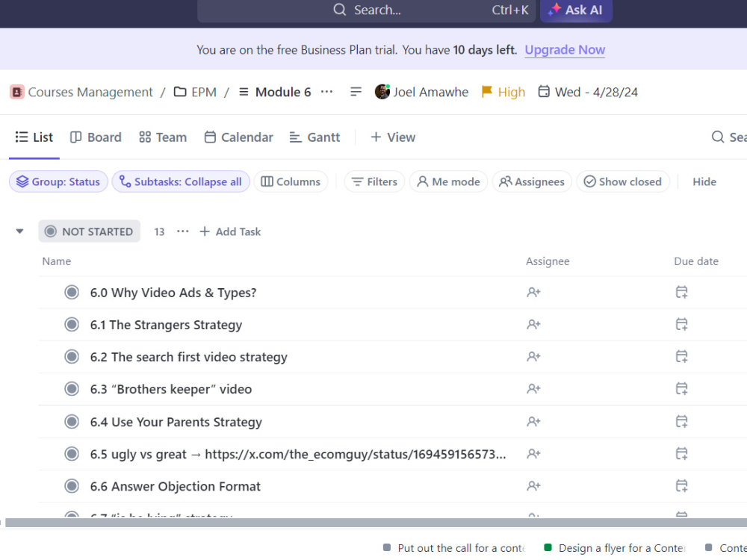
Task: Open the EPM folder breadcrumb
Action: [x=195, y=92]
